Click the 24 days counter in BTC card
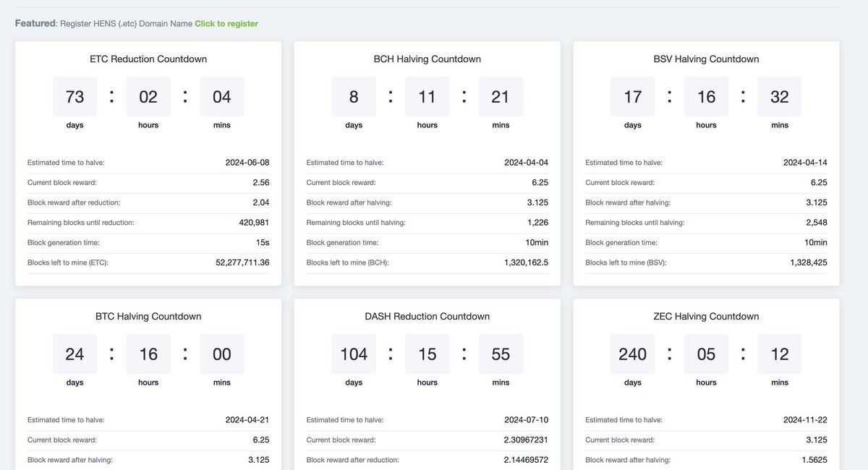The width and height of the screenshot is (868, 470). [75, 354]
